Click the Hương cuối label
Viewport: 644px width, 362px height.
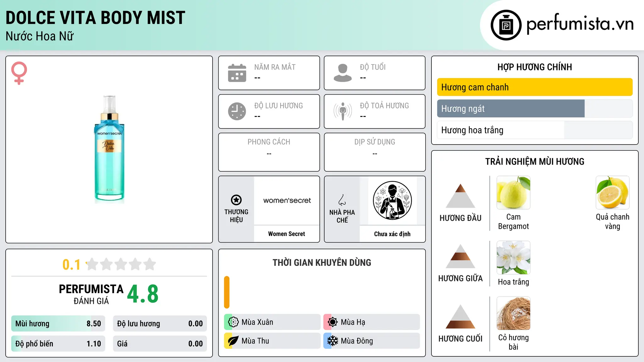point(460,339)
